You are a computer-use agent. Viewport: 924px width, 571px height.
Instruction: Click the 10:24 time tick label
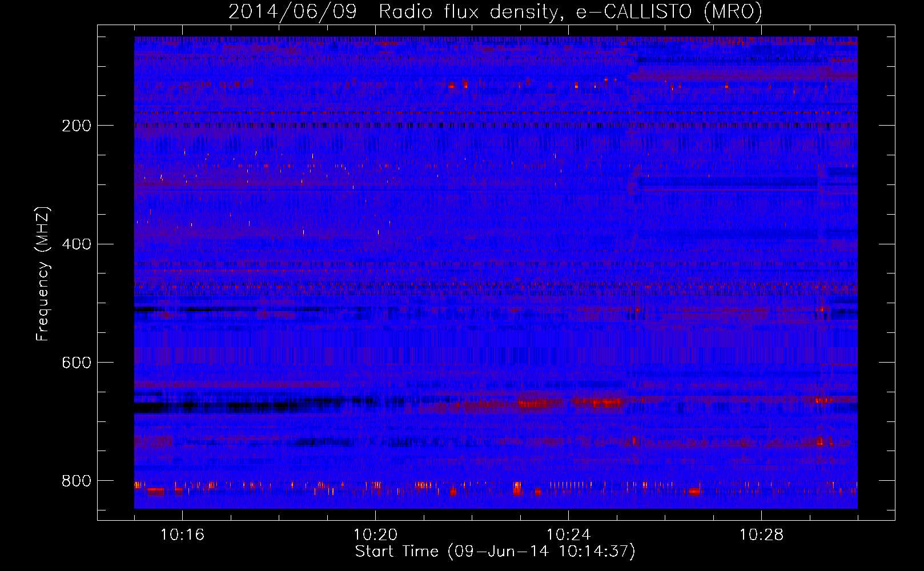coord(568,535)
